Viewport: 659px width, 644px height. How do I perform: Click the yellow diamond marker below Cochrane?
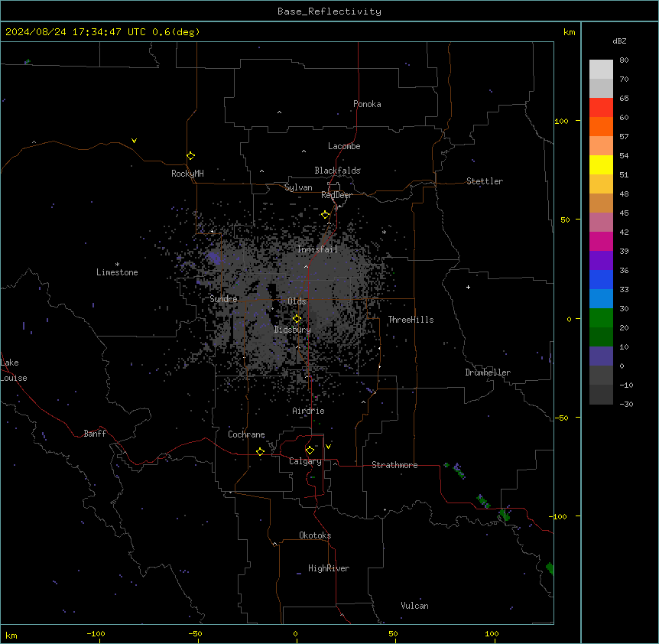[x=260, y=451]
